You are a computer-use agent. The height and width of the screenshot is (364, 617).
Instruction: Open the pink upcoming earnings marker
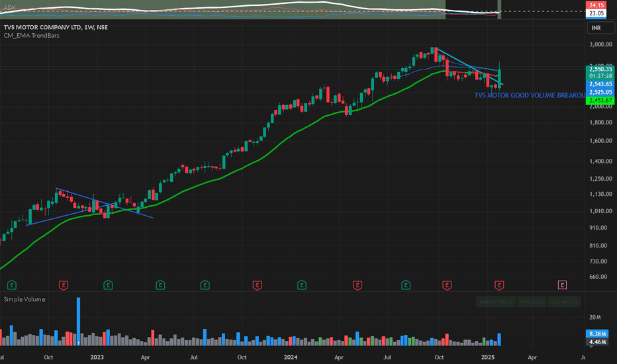[x=562, y=285]
